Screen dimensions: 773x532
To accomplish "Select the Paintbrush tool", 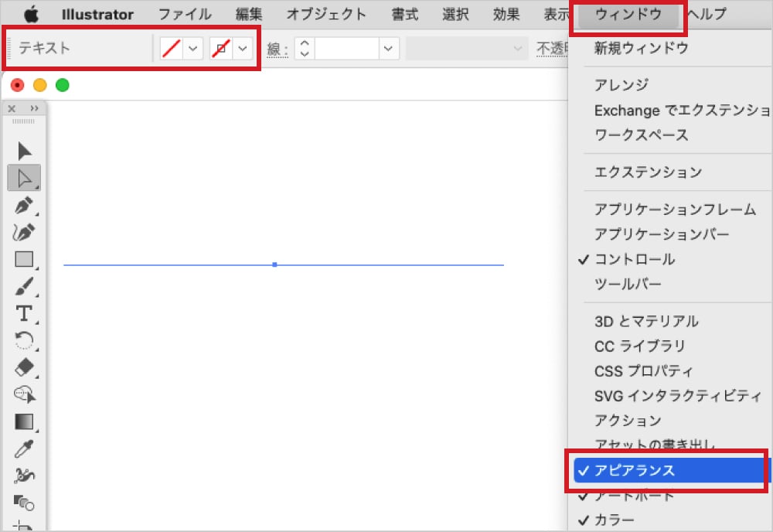I will (24, 286).
